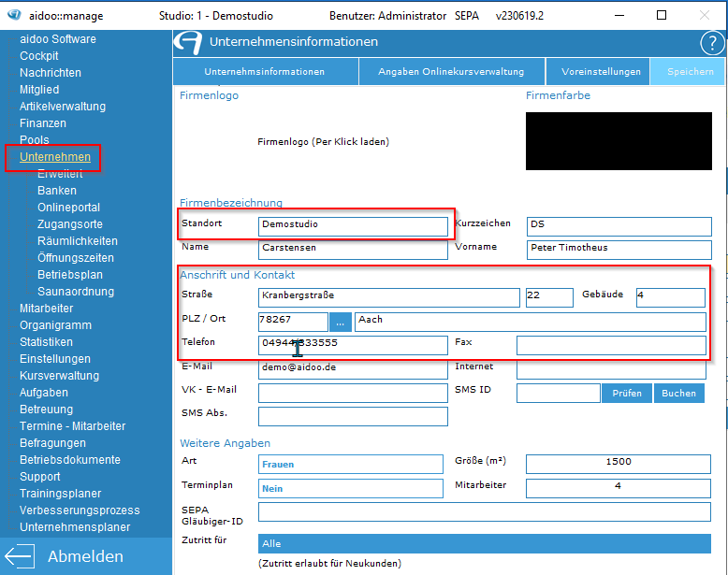Click the help question mark icon
Image resolution: width=728 pixels, height=575 pixels.
click(710, 42)
